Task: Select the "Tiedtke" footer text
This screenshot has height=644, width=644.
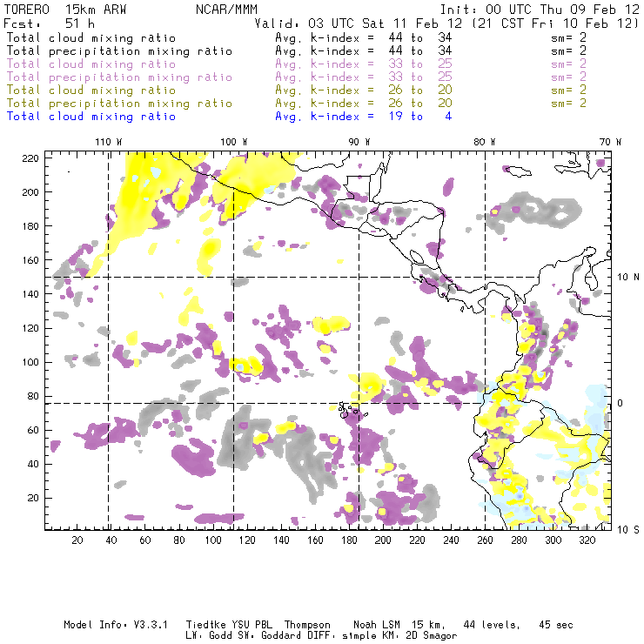Action: (205, 625)
